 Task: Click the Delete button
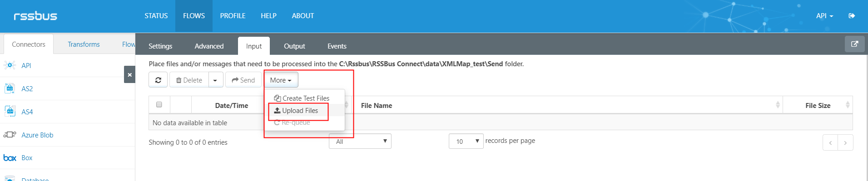(189, 80)
